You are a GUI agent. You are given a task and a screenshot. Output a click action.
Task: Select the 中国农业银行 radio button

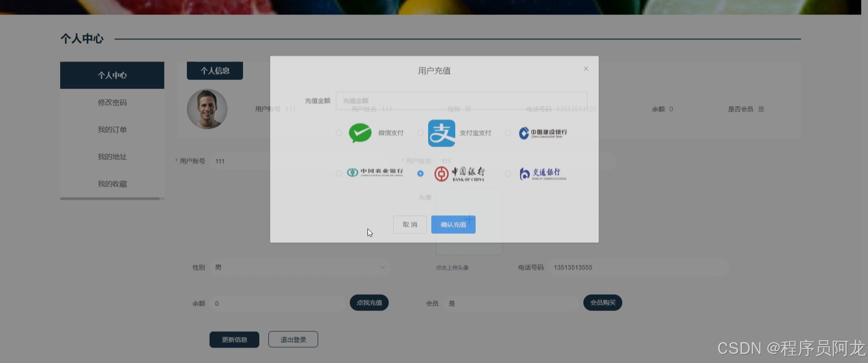click(x=339, y=173)
